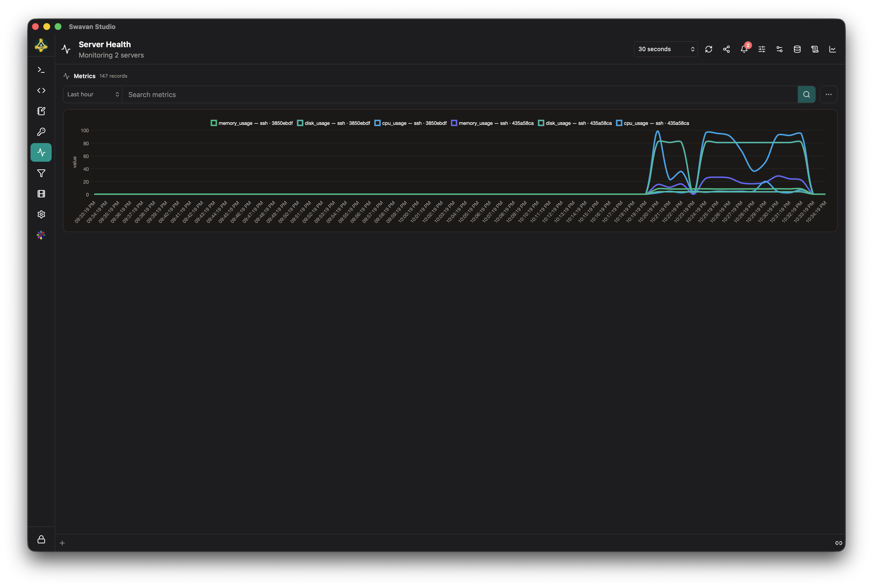
Task: Click the 147 records label
Action: (113, 76)
